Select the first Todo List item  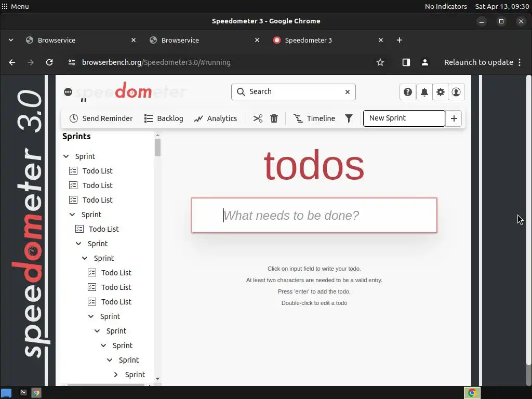click(x=90, y=171)
